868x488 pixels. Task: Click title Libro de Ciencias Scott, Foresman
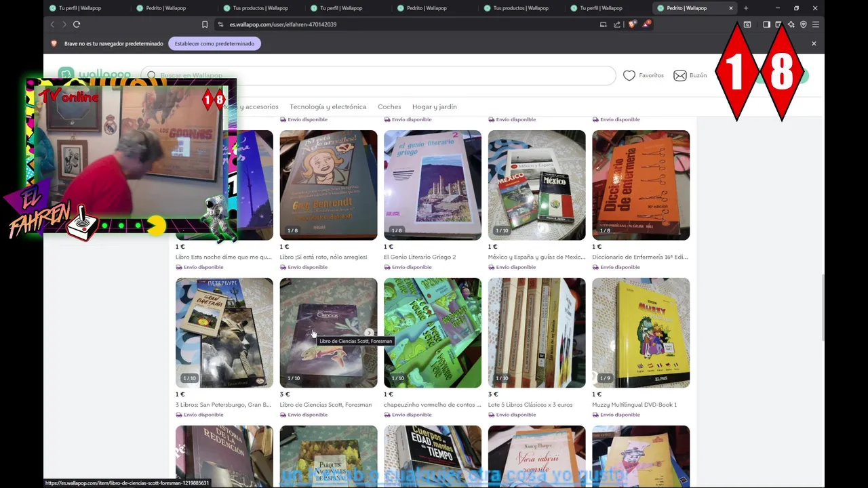(325, 405)
